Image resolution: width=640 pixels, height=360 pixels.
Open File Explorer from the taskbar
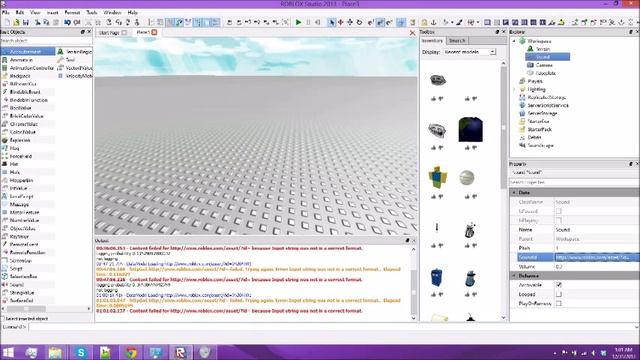[x=55, y=352]
